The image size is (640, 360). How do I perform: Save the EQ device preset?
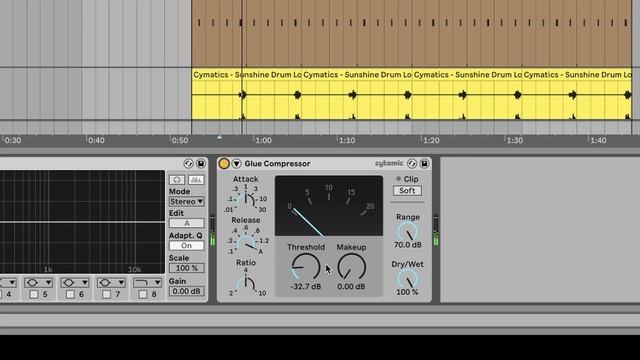pyautogui.click(x=201, y=164)
